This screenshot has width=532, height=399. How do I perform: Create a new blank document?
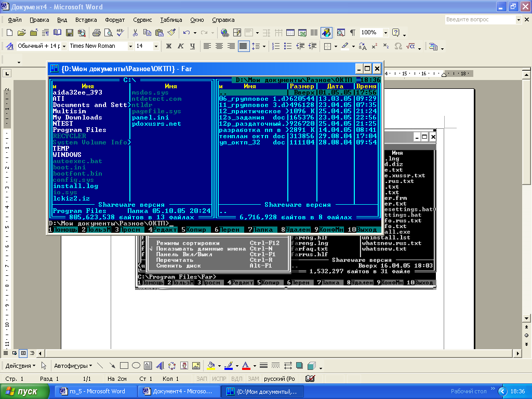tap(10, 33)
